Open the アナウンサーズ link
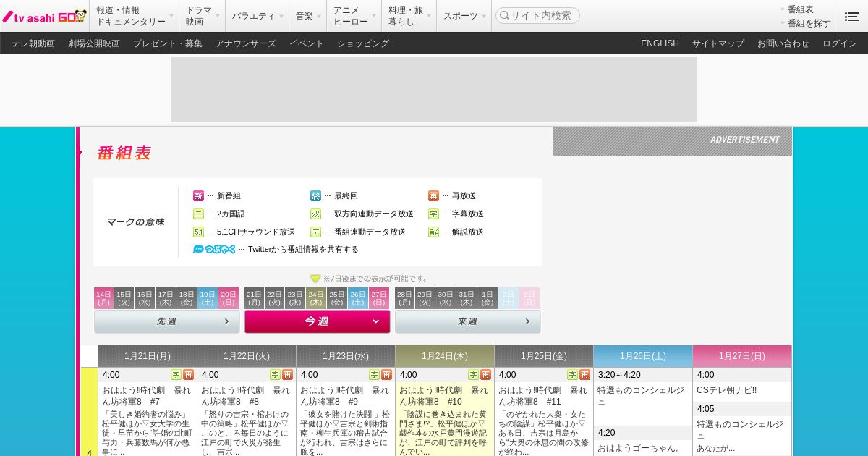 [x=246, y=43]
